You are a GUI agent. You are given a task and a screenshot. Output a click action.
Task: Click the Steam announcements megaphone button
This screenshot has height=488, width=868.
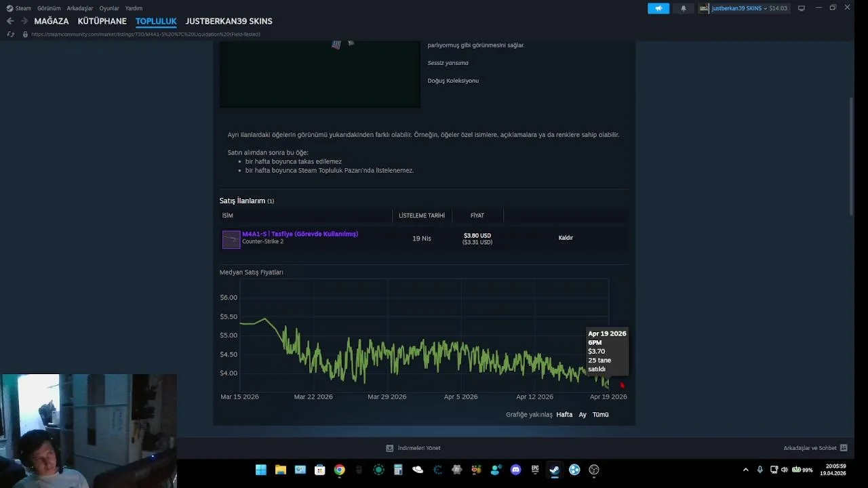pos(658,8)
